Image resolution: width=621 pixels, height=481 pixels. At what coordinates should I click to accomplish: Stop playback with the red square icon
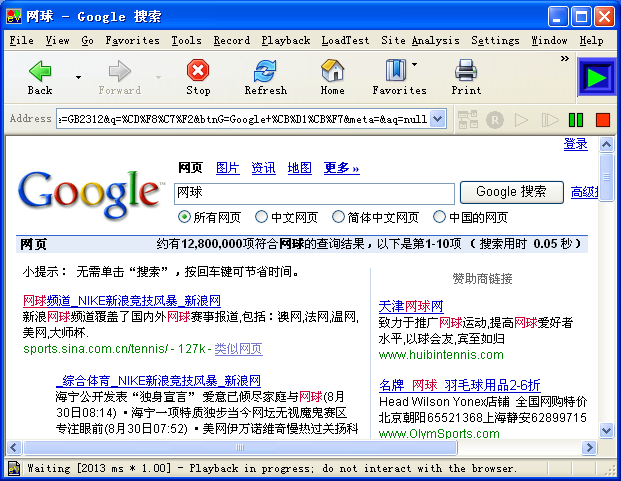(603, 120)
